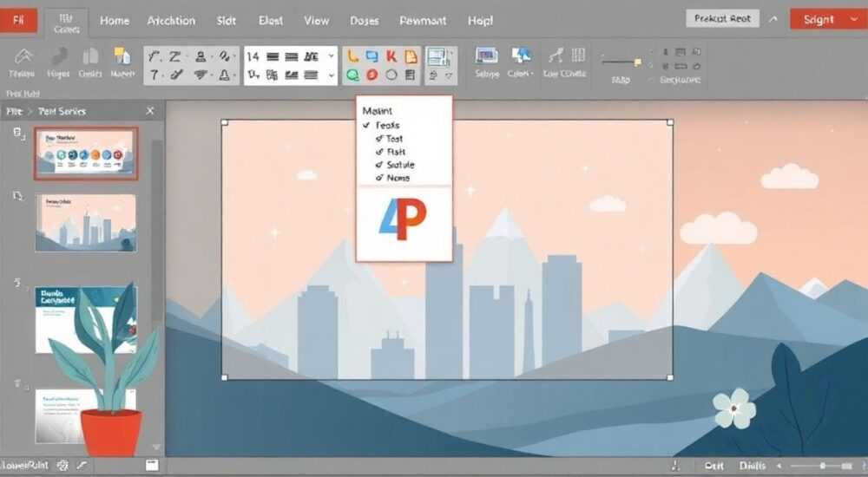Select the third slide thumbnail with teal header
The height and width of the screenshot is (477, 868).
[86, 319]
